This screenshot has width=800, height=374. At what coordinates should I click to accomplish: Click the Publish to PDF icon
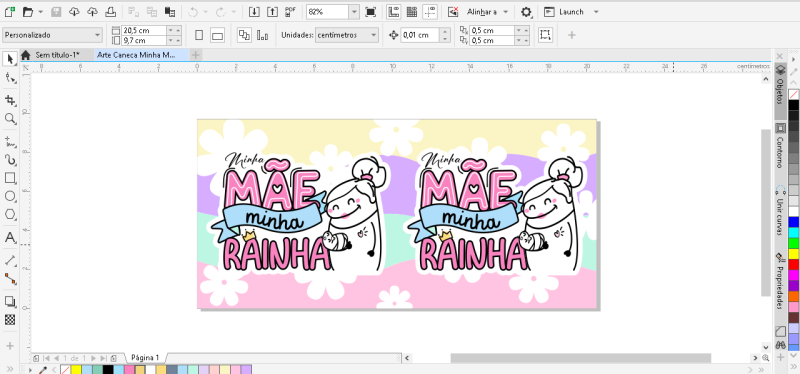click(291, 11)
